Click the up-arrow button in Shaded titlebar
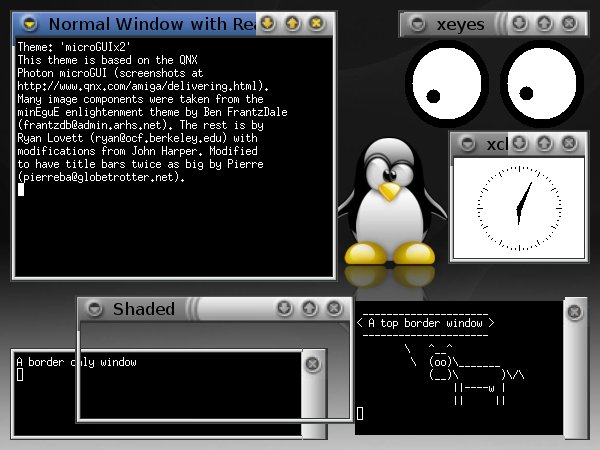Image resolution: width=600 pixels, height=450 pixels. (309, 308)
